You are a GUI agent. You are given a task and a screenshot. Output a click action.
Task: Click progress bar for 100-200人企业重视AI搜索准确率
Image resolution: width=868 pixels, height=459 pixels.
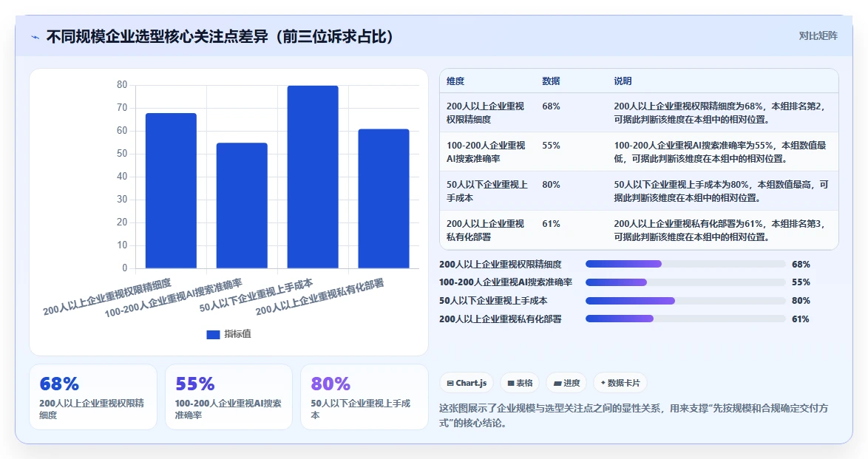pos(685,282)
